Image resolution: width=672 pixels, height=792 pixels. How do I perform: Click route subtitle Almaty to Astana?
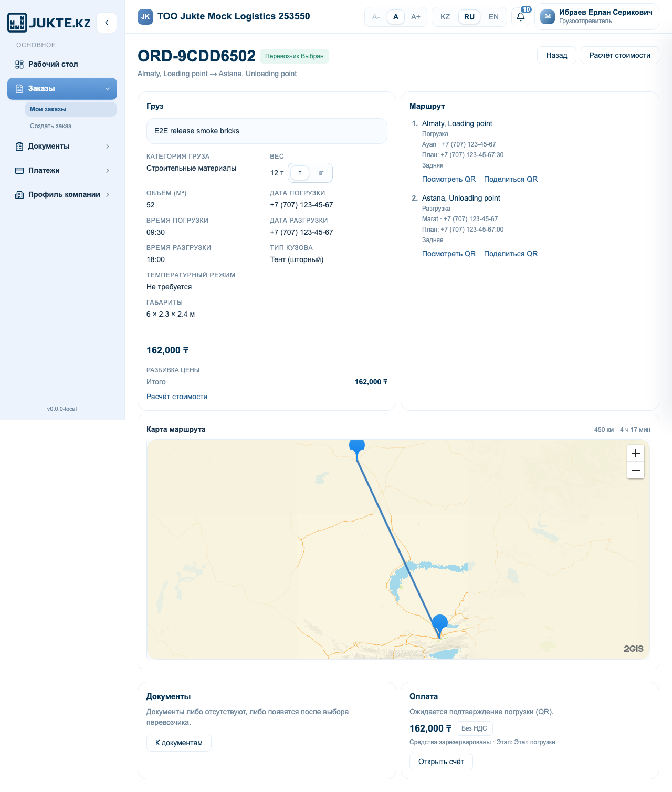pyautogui.click(x=217, y=74)
